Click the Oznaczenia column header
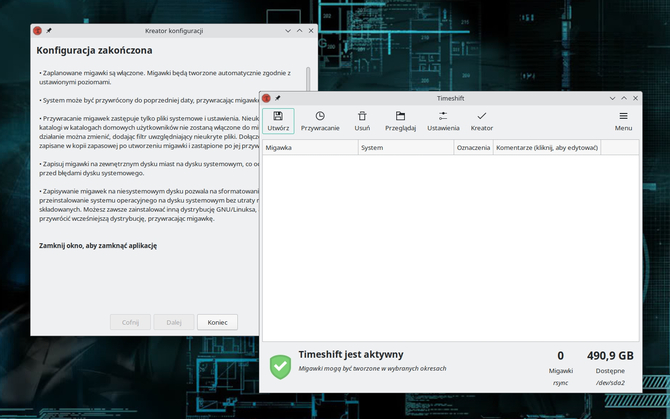This screenshot has height=419, width=670. click(x=473, y=147)
